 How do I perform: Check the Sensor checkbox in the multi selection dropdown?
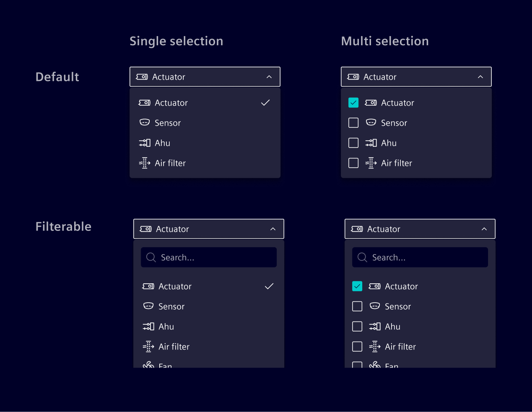click(353, 122)
